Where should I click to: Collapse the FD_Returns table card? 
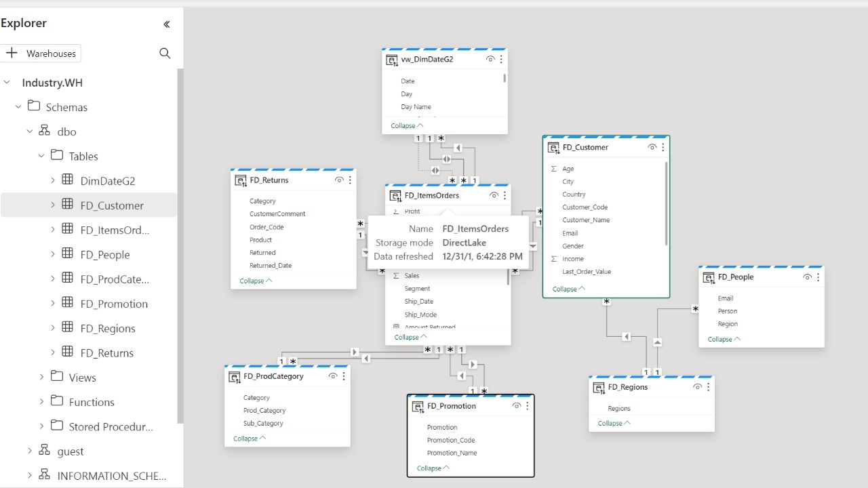tap(256, 281)
